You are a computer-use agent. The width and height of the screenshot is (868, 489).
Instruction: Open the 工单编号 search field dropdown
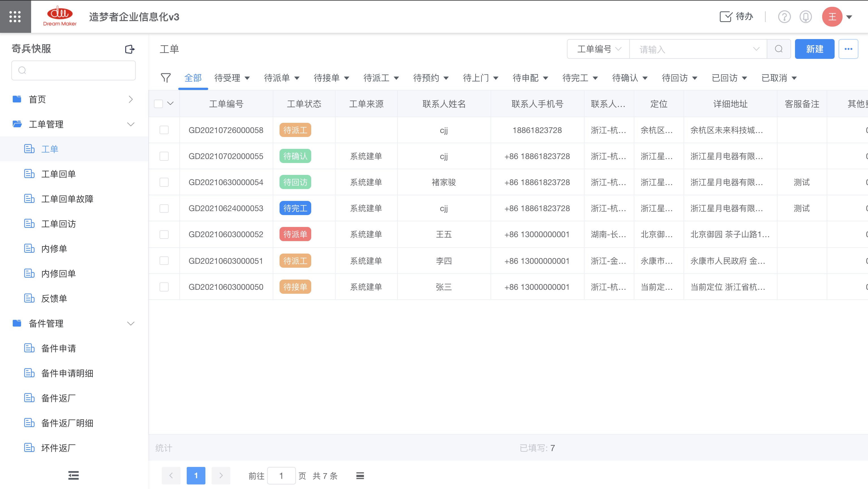pos(598,49)
